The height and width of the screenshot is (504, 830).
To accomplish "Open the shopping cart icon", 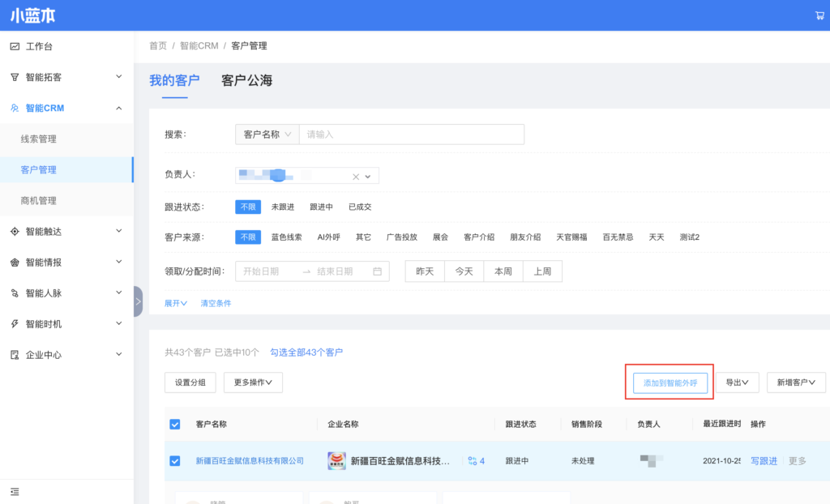I will tap(819, 15).
